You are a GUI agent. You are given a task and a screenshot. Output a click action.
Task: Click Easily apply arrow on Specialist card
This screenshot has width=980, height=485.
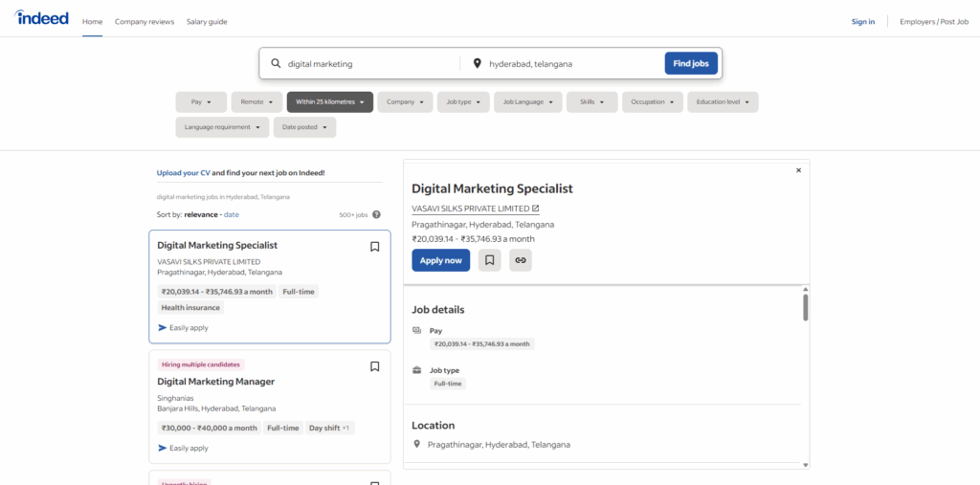coord(163,327)
